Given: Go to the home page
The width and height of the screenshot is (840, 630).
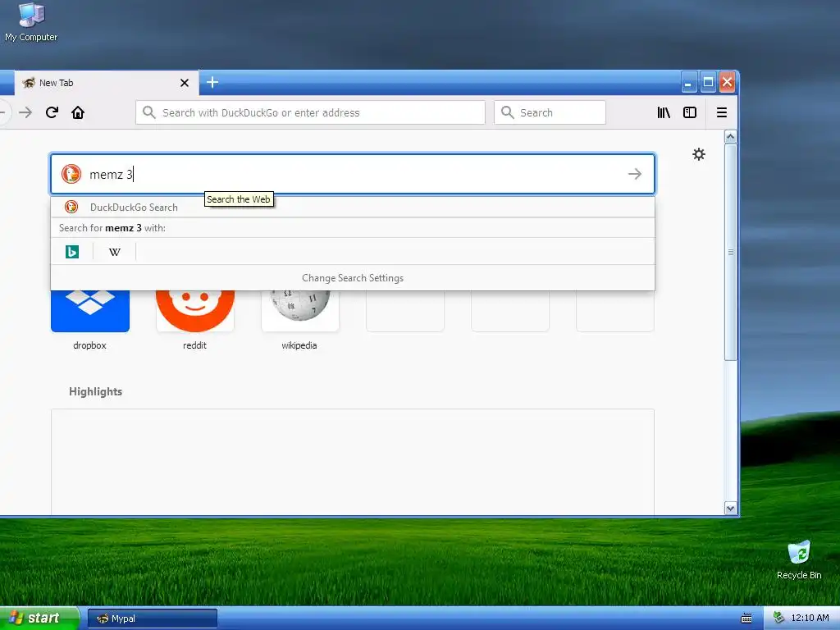Looking at the screenshot, I should 78,112.
